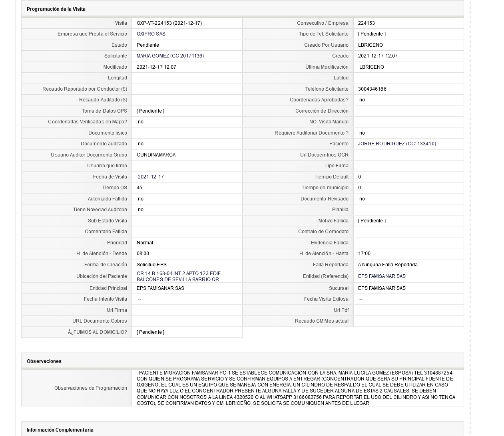This screenshot has width=504, height=436.
Task: Open the patient address link CR 14 B 163-04
Action: [178, 276]
